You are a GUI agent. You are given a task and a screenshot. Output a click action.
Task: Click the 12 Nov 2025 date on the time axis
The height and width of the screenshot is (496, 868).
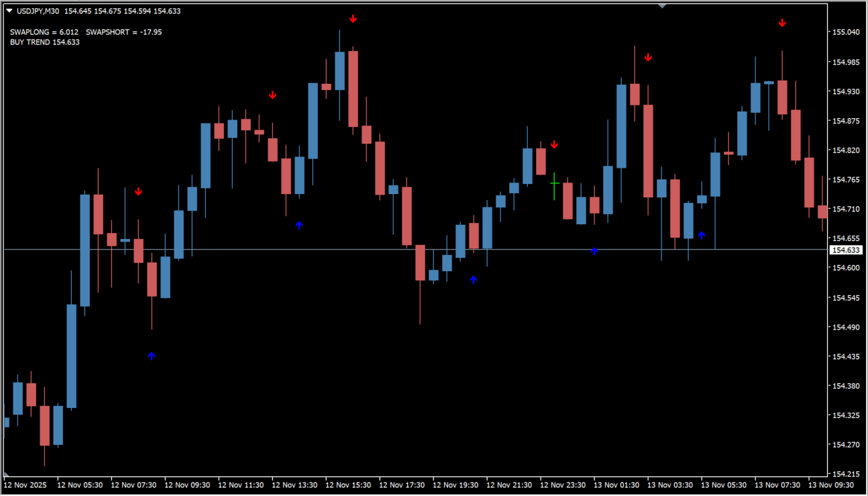(x=25, y=485)
